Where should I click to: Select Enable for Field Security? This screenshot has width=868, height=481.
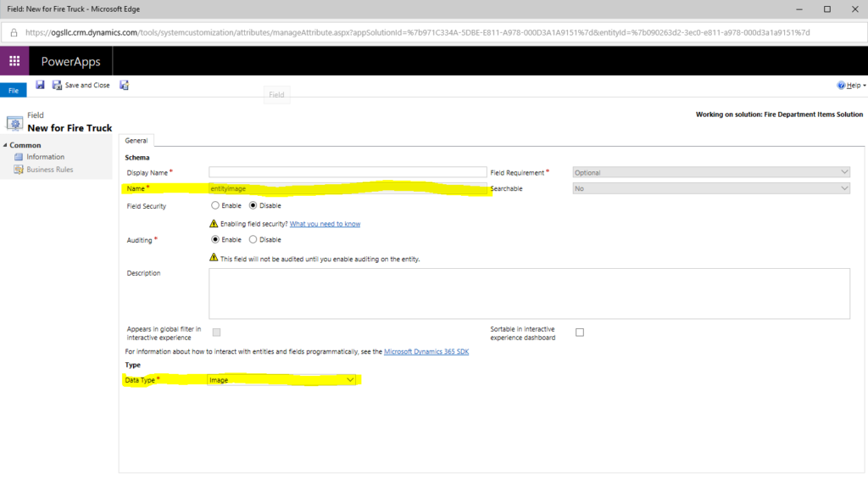point(214,205)
